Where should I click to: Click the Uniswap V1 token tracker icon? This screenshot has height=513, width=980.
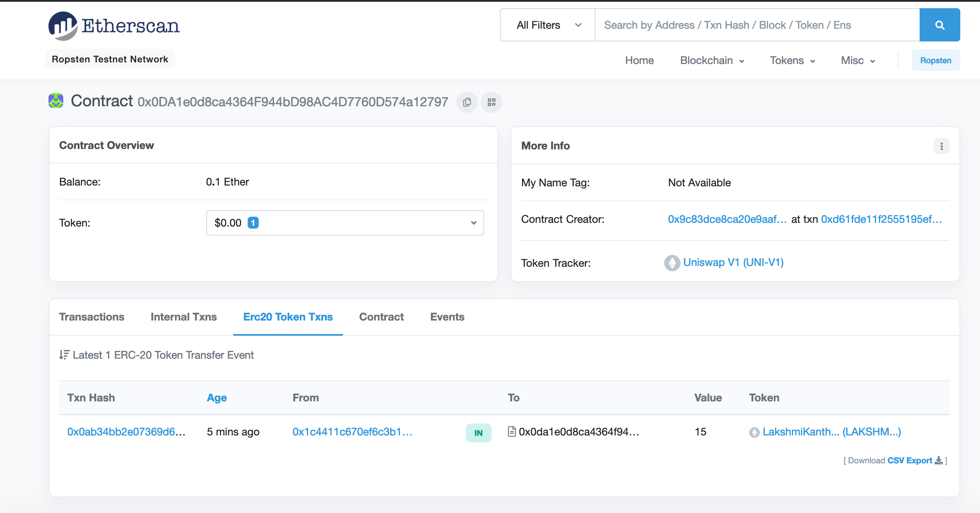coord(672,263)
